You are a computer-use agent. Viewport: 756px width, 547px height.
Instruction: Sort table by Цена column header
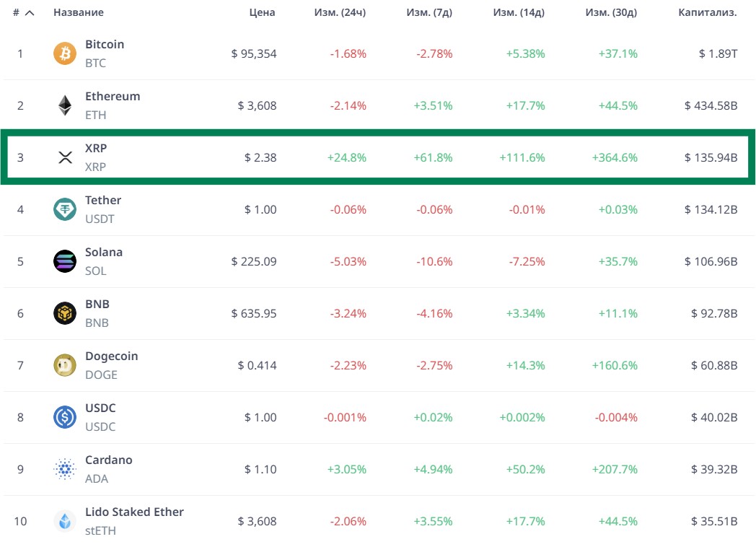click(262, 13)
